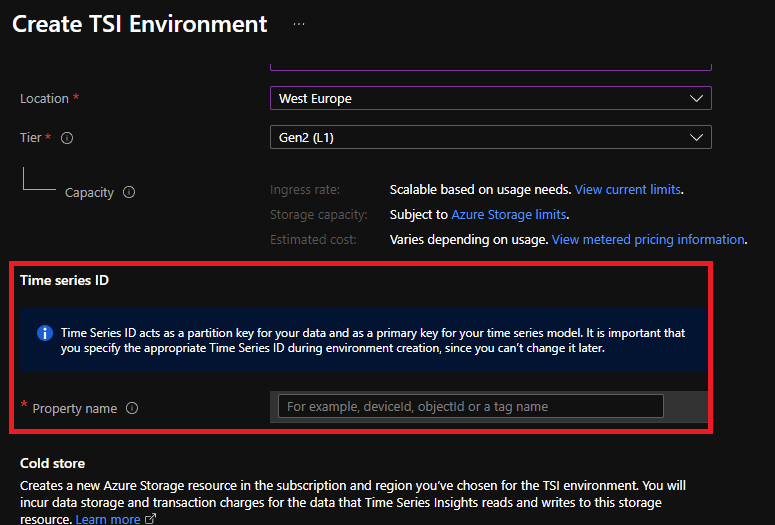Click 'Varies depending on usage' text
The width and height of the screenshot is (775, 525).
[468, 240]
